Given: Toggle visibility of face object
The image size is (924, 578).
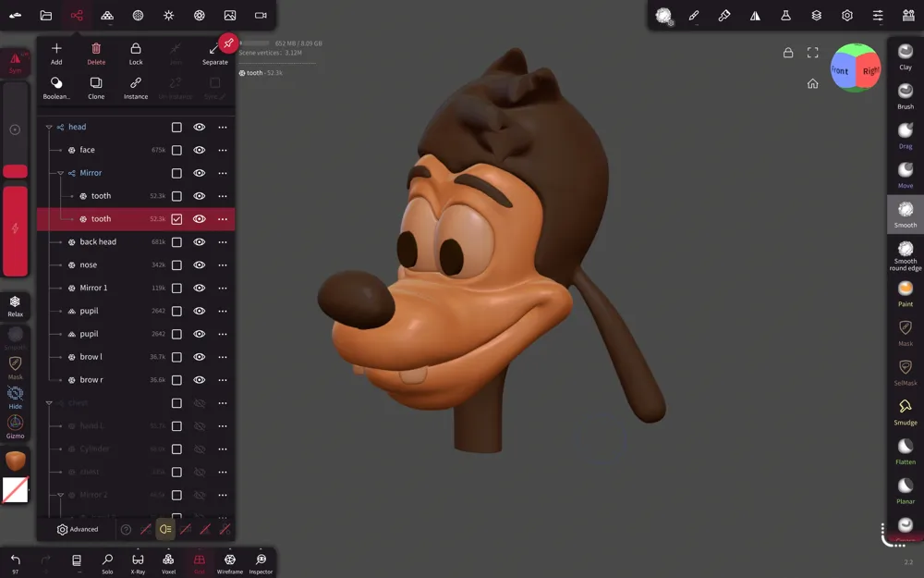Looking at the screenshot, I should coord(200,150).
